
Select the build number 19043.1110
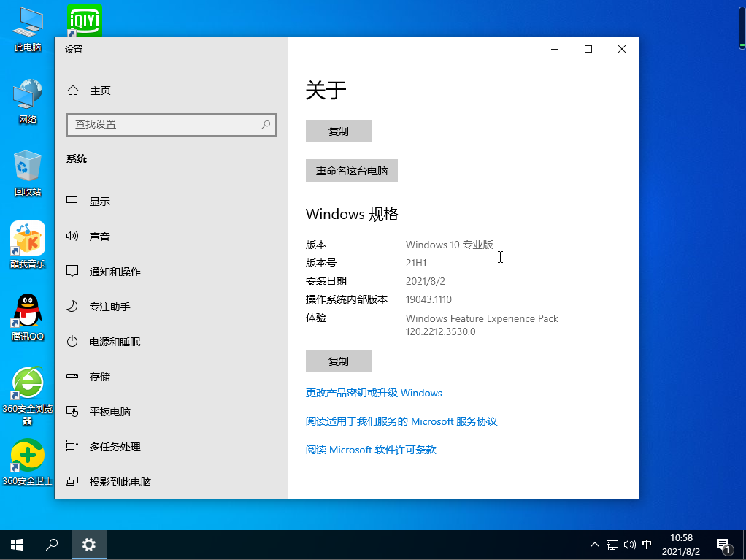point(428,300)
